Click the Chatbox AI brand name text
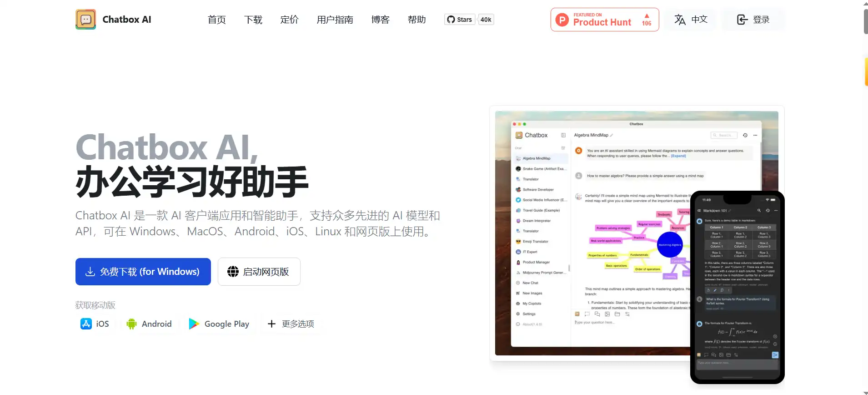Screen dimensions: 868x395 click(x=127, y=20)
